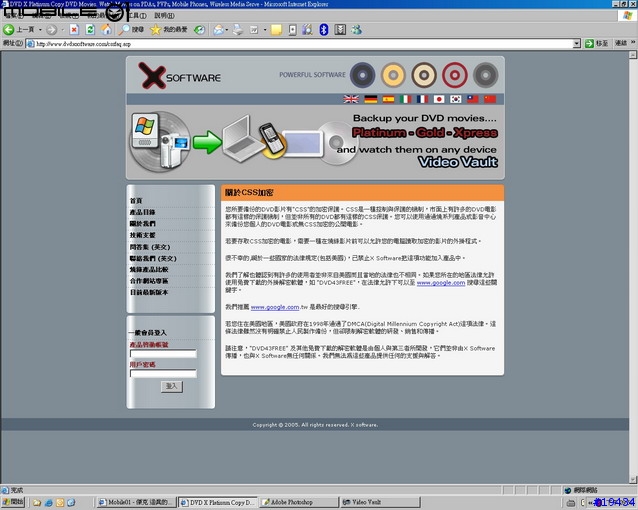The height and width of the screenshot is (510, 638).
Task: Switch language with the Taiwan flag
Action: [x=473, y=99]
